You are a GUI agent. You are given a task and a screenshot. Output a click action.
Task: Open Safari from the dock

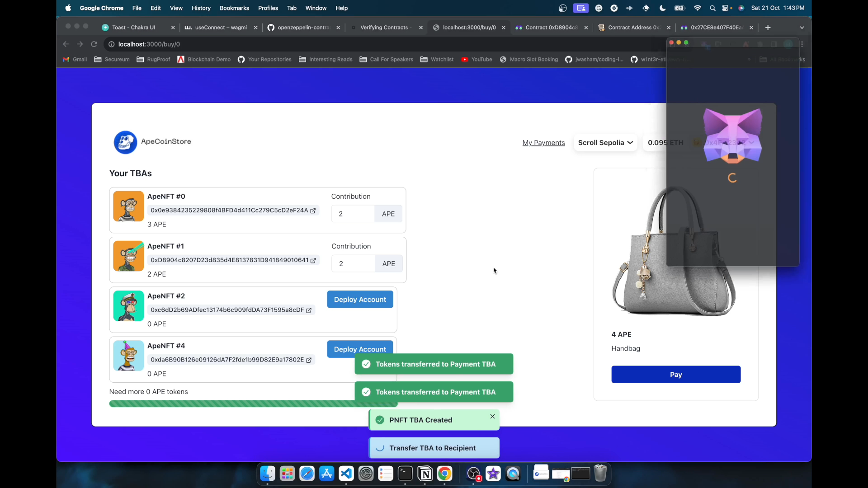[307, 474]
